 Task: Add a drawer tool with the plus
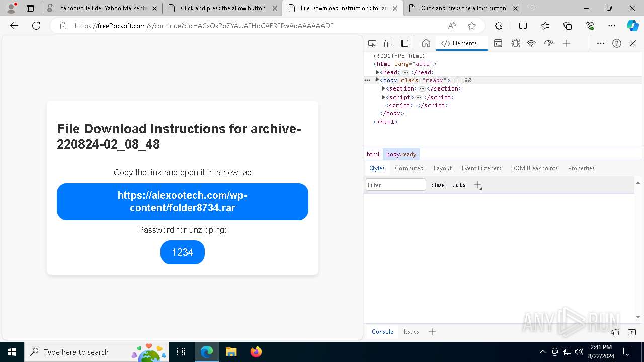(432, 332)
